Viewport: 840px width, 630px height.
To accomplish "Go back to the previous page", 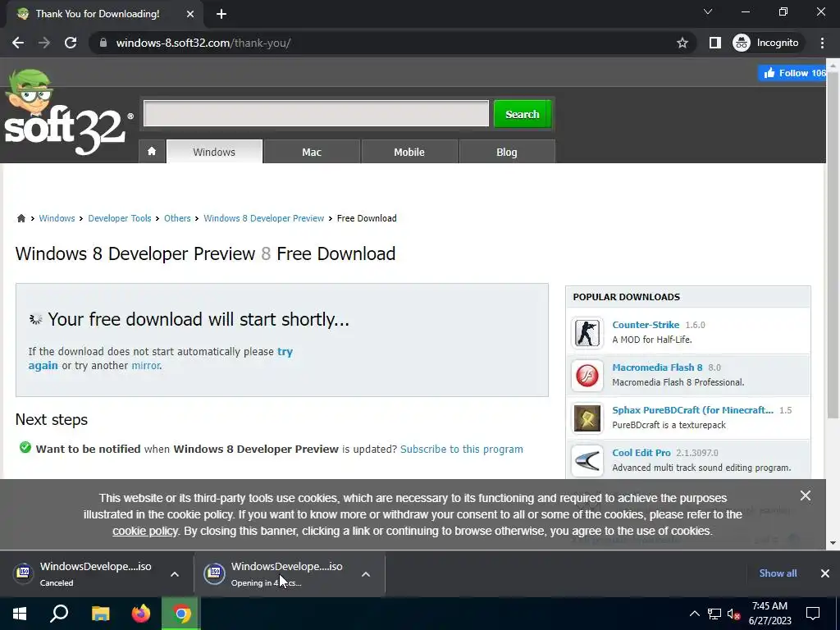I will pyautogui.click(x=18, y=43).
